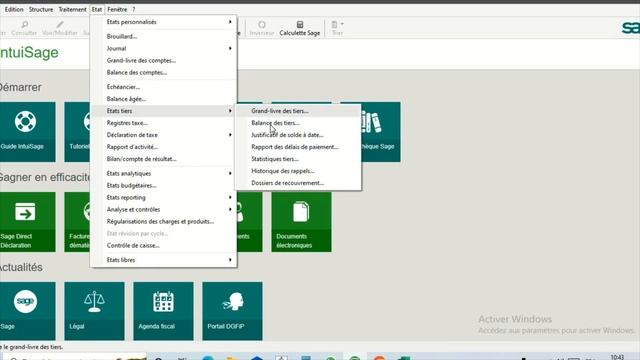
Task: Expand Analyse et contrôles submenu
Action: 163,209
